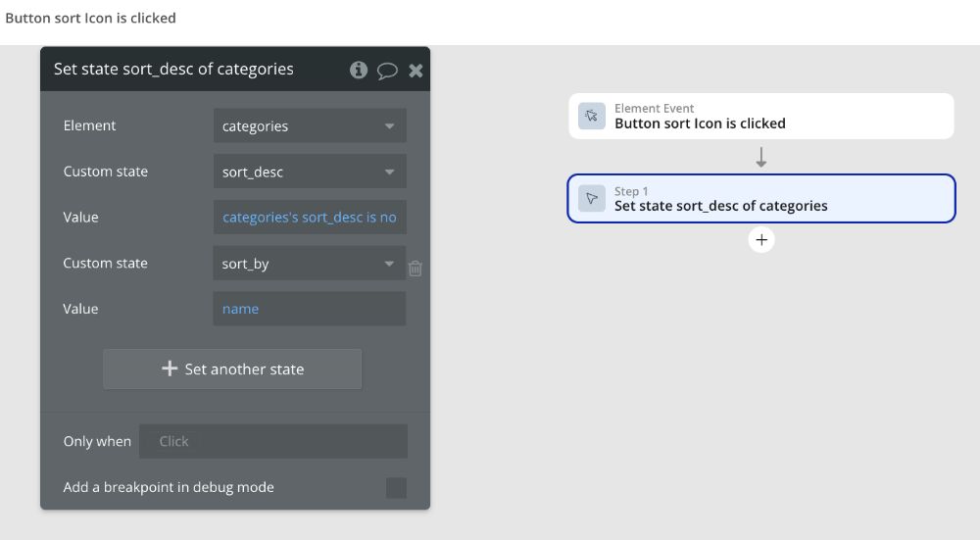This screenshot has height=540, width=980.
Task: Click the plus icon in Set another state
Action: (170, 368)
